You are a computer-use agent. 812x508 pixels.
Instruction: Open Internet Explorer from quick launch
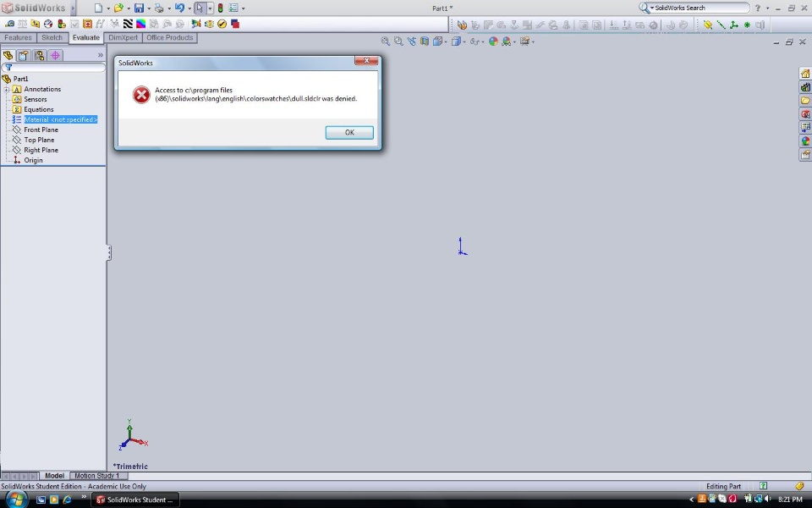[68, 500]
